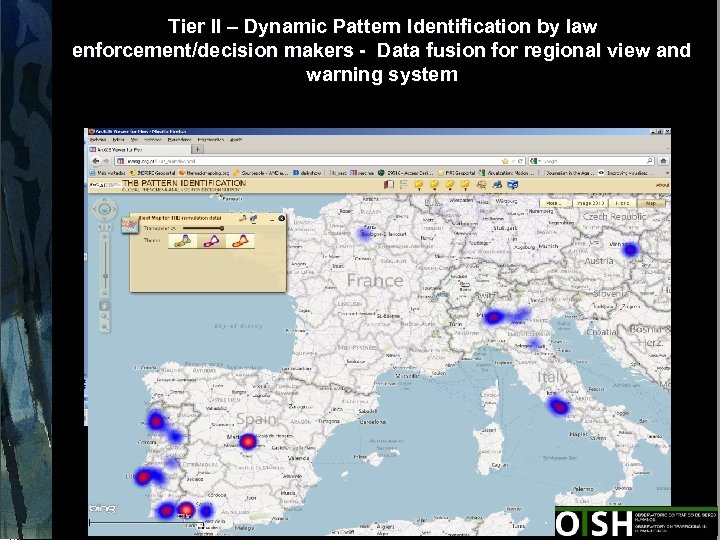Viewport: 720px width, 540px height.
Task: Open the first item in the browser menu bar
Action: [97, 139]
